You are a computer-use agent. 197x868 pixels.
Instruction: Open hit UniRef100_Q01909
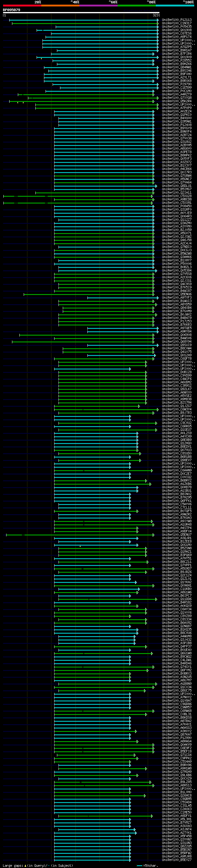(x=177, y=57)
